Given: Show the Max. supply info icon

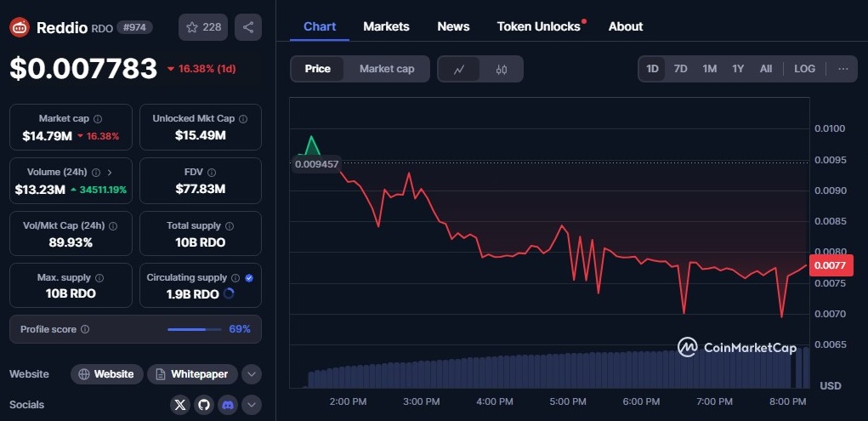Looking at the screenshot, I should pos(99,278).
